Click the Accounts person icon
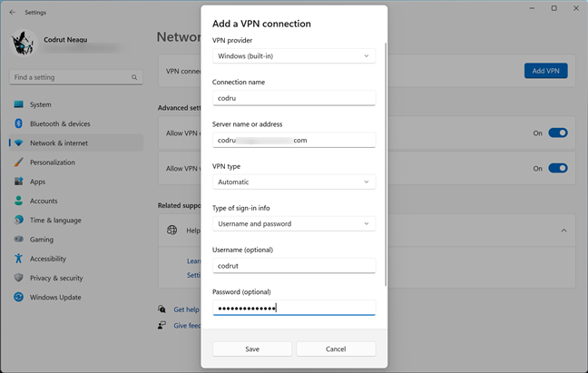Image resolution: width=588 pixels, height=373 pixels. 18,201
